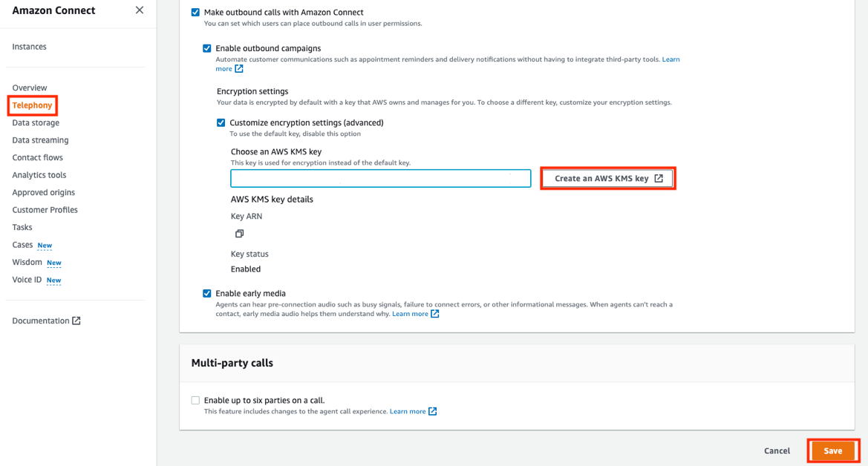Click external link icon on outbound campaigns Learn more
Screen dimensions: 868x466
pos(238,68)
